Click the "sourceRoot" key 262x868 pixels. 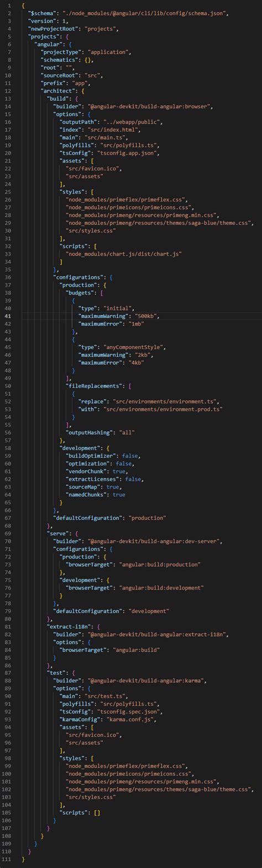60,75
